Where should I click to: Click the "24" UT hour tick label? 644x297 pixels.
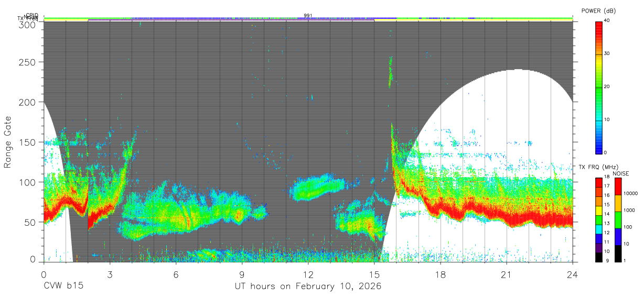[572, 275]
